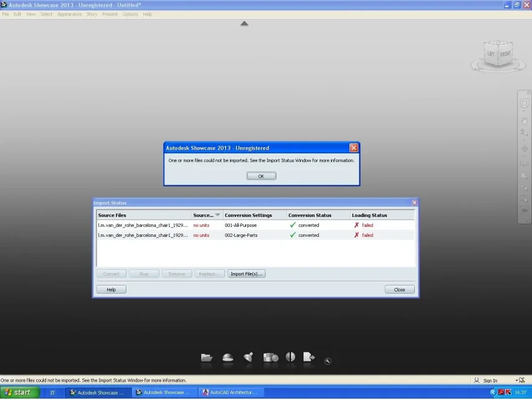The height and width of the screenshot is (399, 532).
Task: Open the checkered materials icon in bottom toolbar
Action: (271, 357)
